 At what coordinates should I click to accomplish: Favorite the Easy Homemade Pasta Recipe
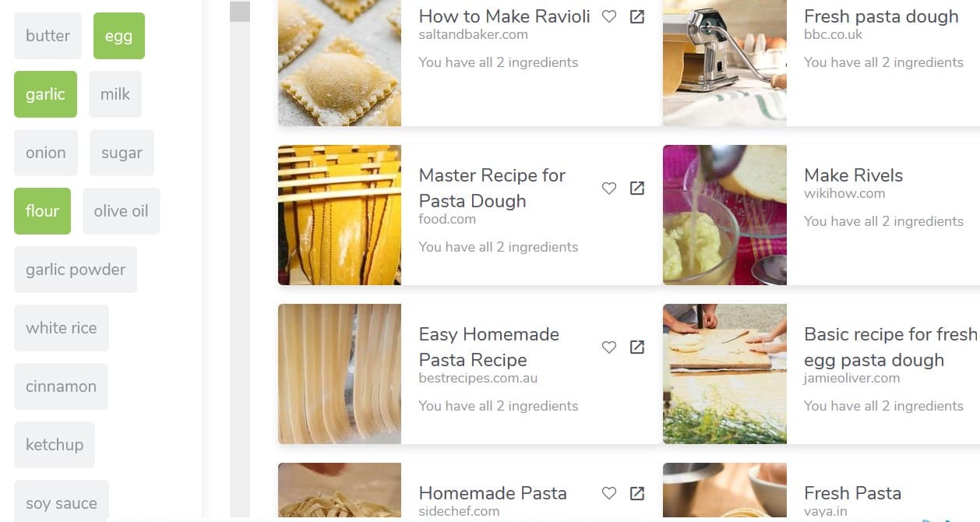[x=609, y=347]
